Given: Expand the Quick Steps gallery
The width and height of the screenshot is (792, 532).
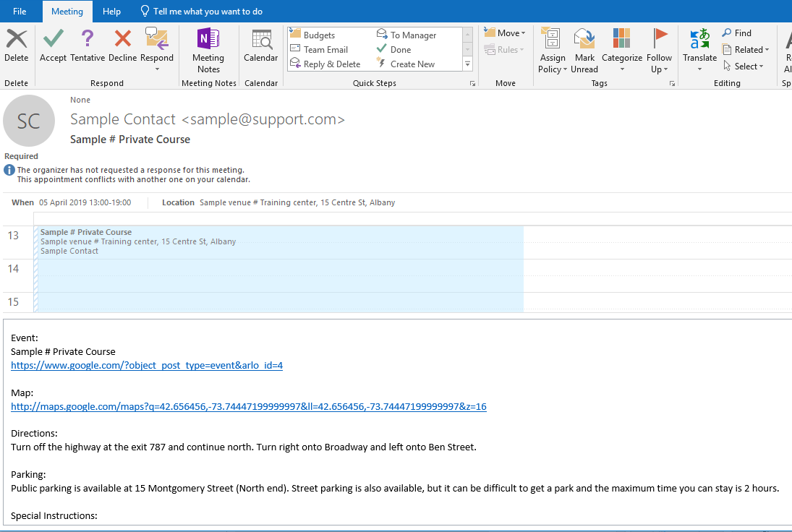Looking at the screenshot, I should click(x=468, y=64).
